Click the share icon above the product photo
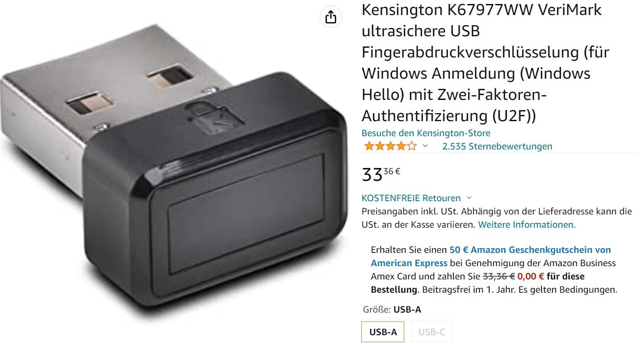 click(331, 17)
